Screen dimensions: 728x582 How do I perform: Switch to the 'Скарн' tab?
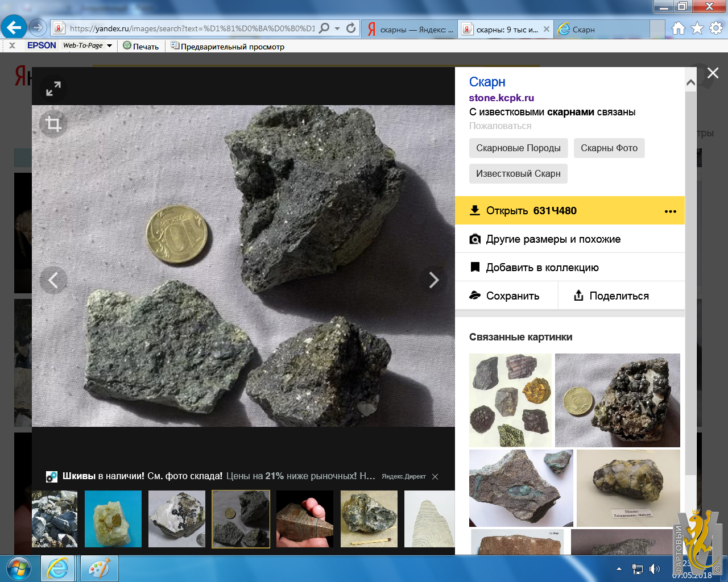coord(603,29)
